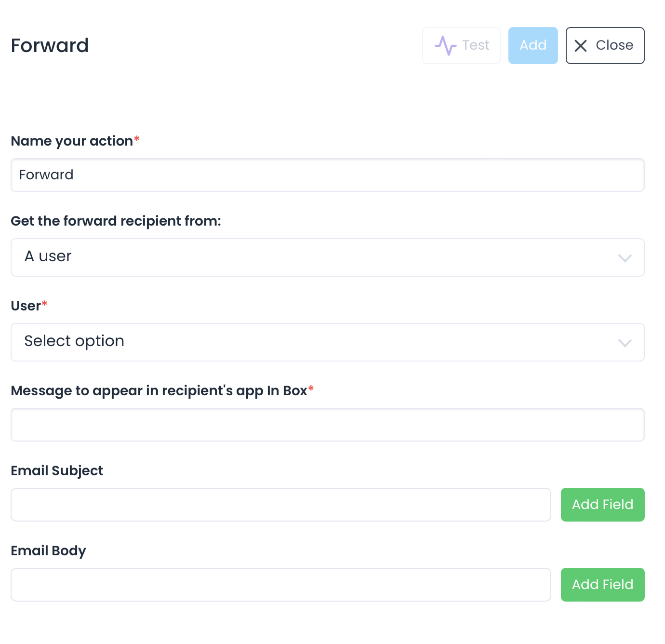The height and width of the screenshot is (644, 665).
Task: Click the Email Body text field
Action: [x=281, y=585]
